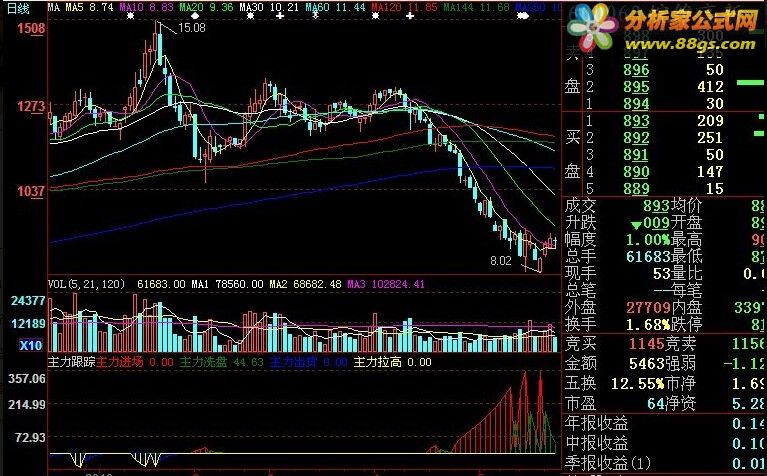767x476 pixels.
Task: Click the MA10 8.83 indicator label
Action: [147, 7]
